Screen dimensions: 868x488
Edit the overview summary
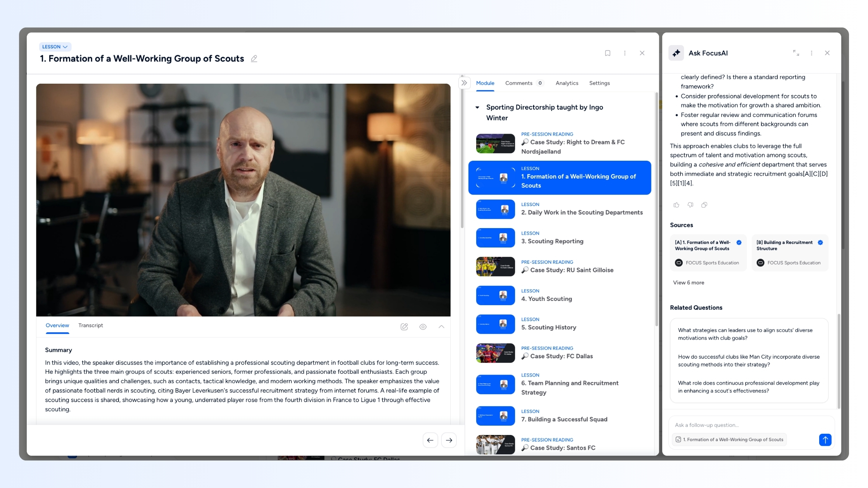[x=404, y=327]
